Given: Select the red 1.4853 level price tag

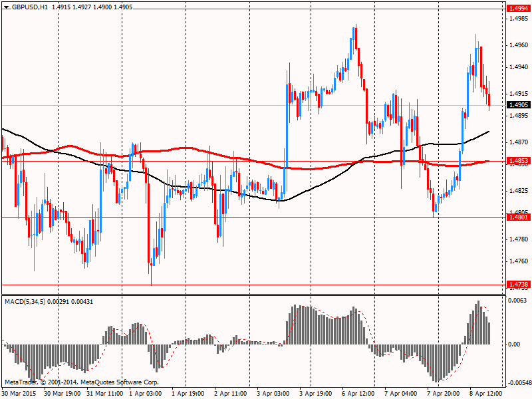Looking at the screenshot, I should click(518, 161).
